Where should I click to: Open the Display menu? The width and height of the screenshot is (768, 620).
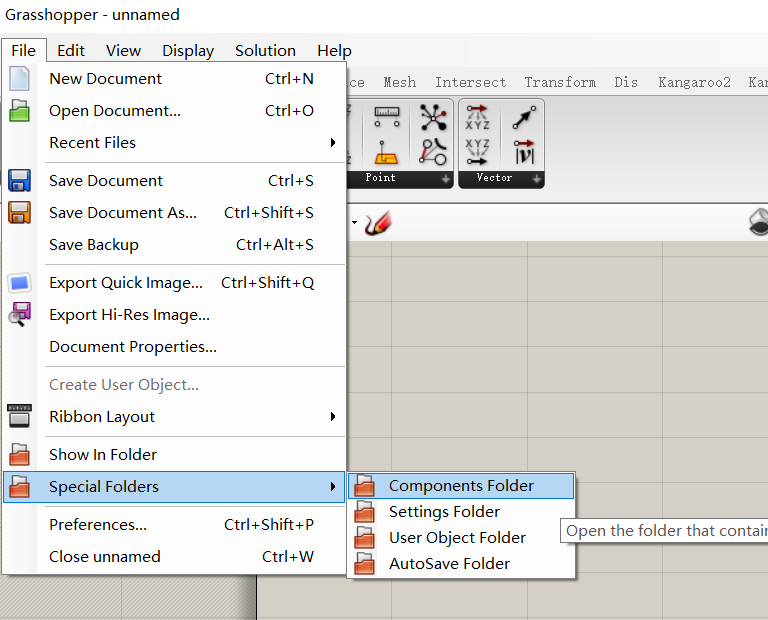point(188,50)
